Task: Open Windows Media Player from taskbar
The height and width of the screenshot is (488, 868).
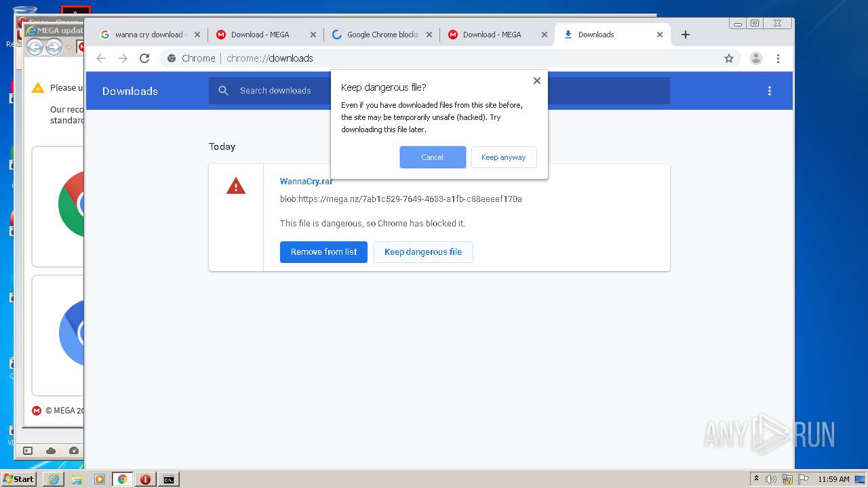Action: click(x=100, y=479)
